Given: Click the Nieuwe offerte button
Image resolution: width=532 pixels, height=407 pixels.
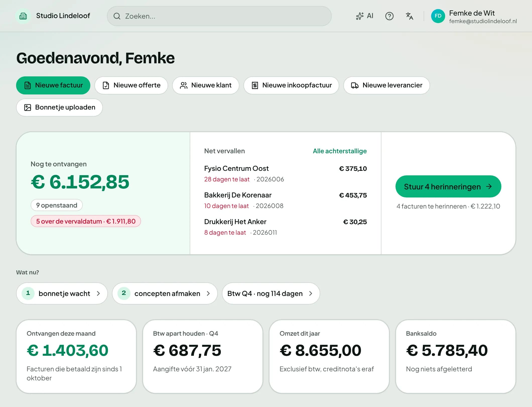Looking at the screenshot, I should pos(131,85).
